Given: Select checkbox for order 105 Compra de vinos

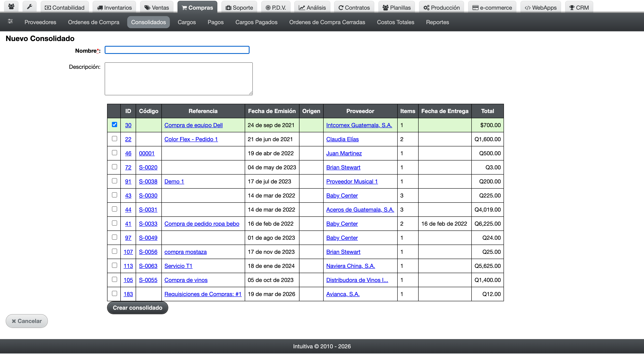Looking at the screenshot, I should [114, 279].
